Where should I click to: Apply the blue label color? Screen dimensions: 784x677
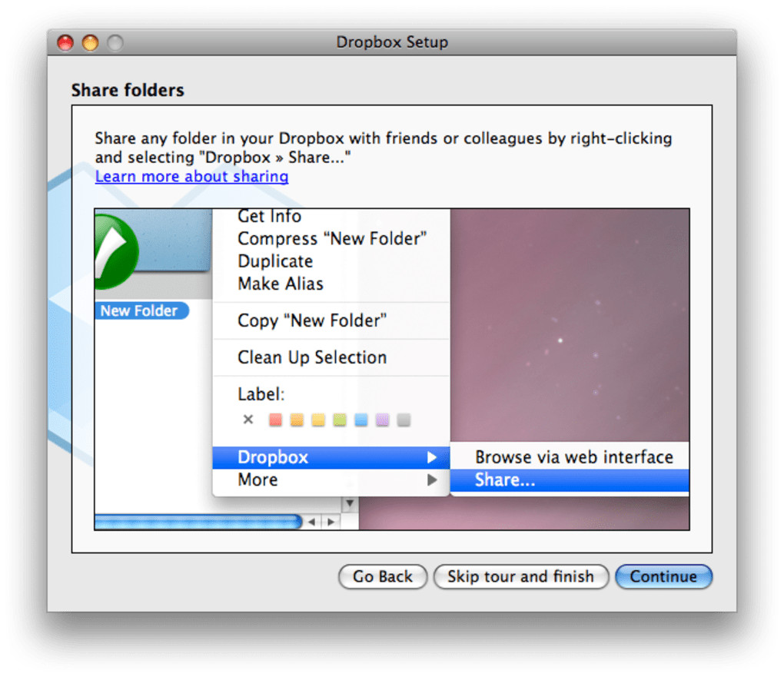(361, 420)
